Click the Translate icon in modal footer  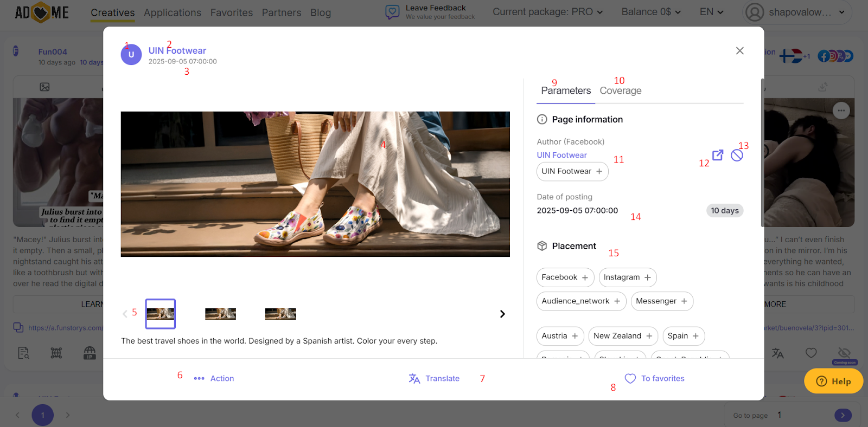pos(414,379)
